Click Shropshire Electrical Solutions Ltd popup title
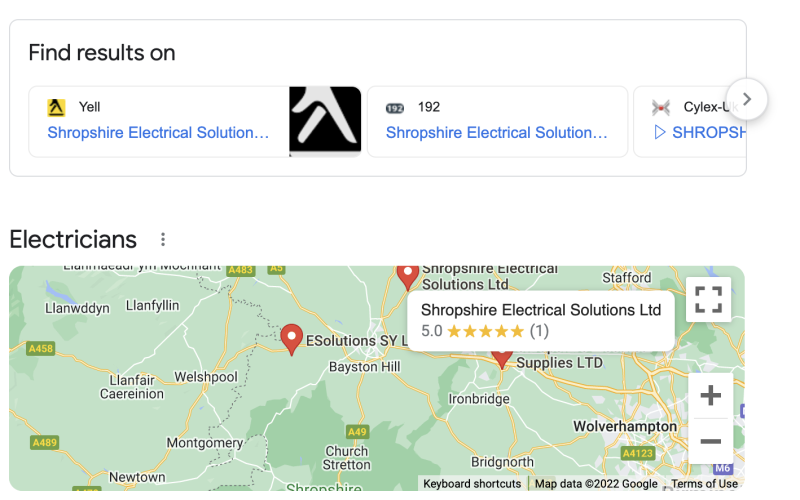This screenshot has height=500, width=800. click(x=541, y=310)
